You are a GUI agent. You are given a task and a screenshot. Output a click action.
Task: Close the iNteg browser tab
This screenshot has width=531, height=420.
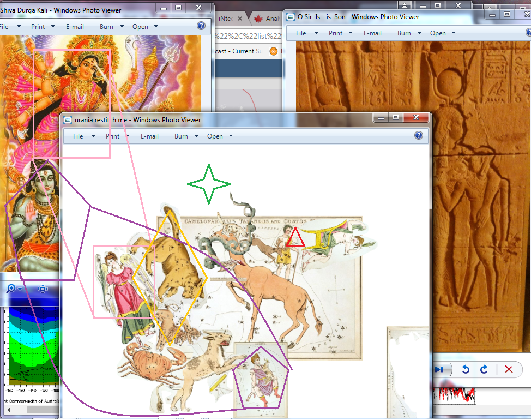pyautogui.click(x=240, y=19)
